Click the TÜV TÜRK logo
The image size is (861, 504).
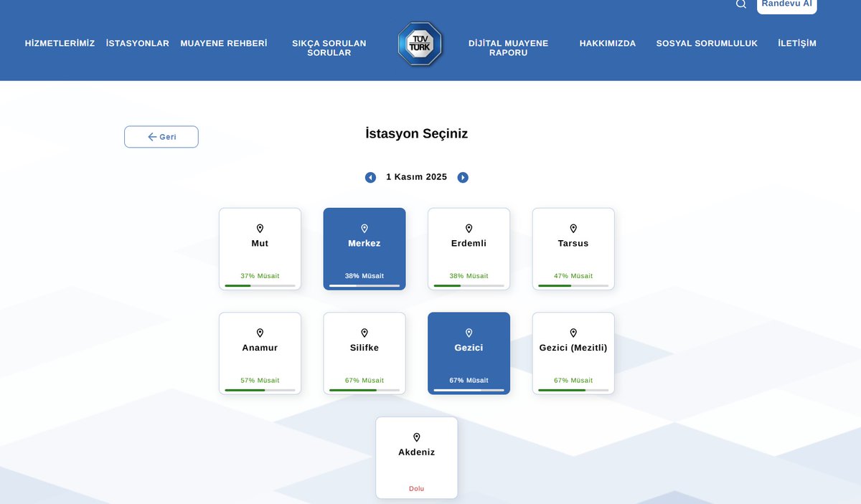[420, 44]
